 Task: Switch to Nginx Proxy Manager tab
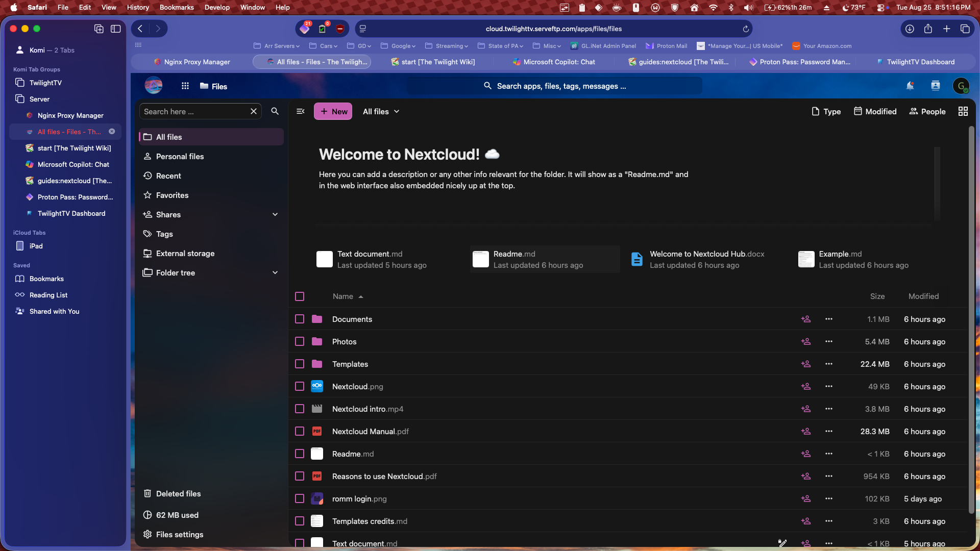[x=191, y=62]
